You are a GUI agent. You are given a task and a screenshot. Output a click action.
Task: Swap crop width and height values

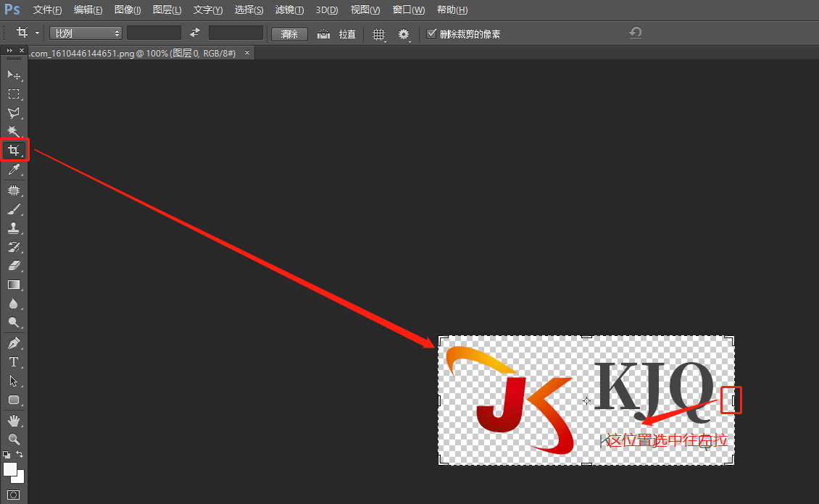point(195,33)
